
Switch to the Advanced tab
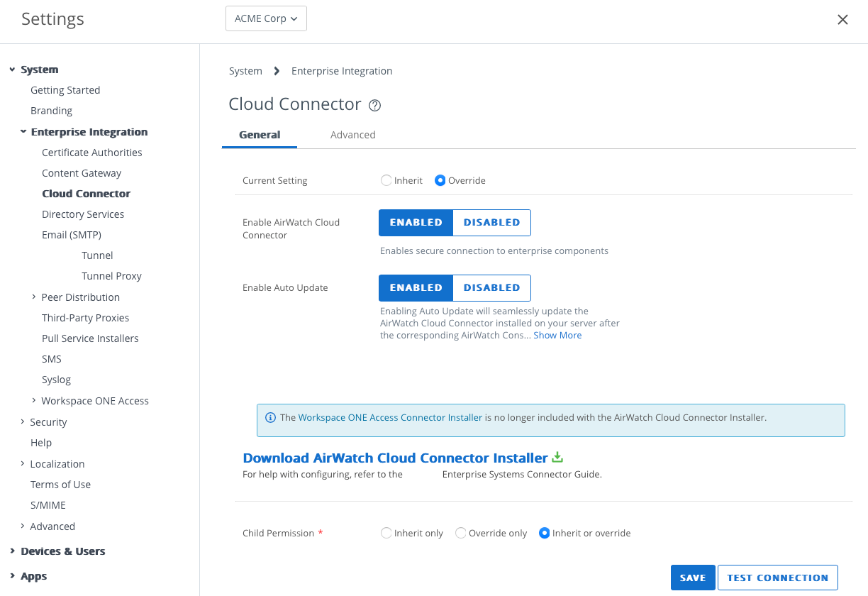point(352,135)
